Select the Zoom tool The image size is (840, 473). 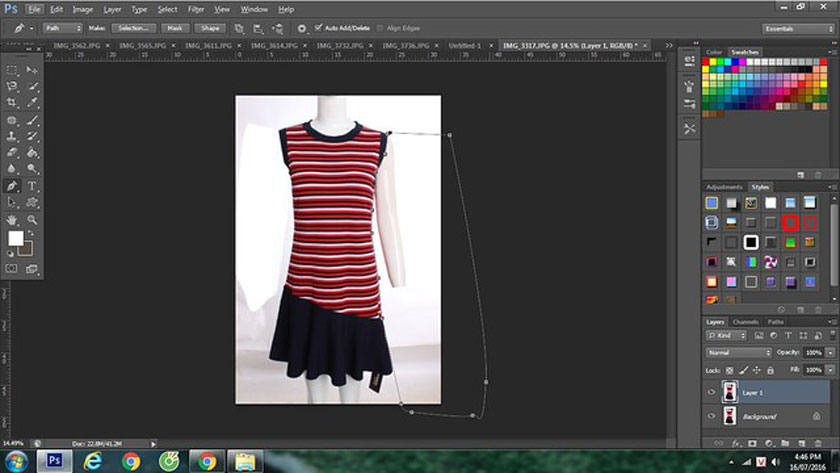[x=32, y=220]
